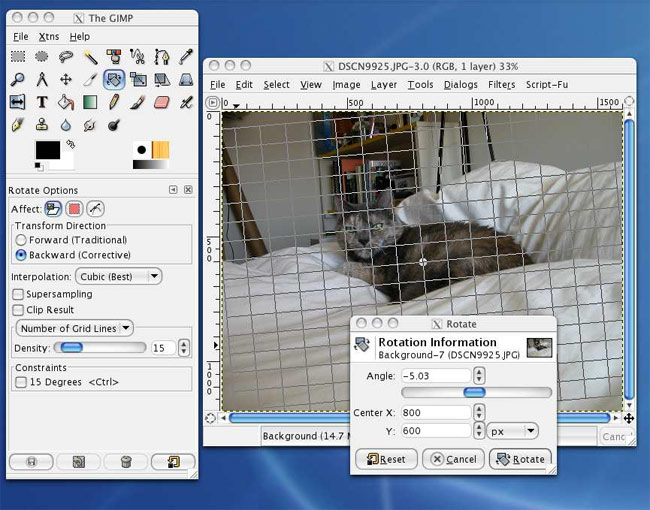Screen dimensions: 650x510
Task: Select Forward (Traditional) transform direction
Action: coord(20,240)
